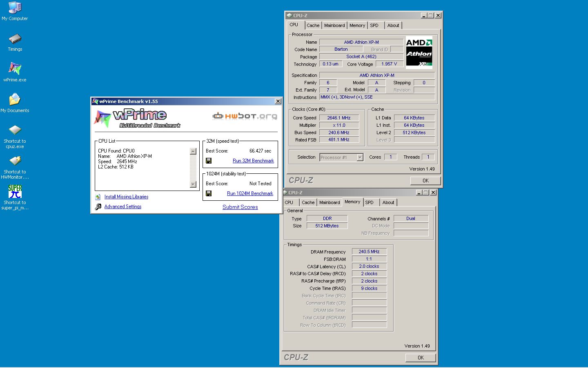Switch to Memory tab in upper CPU-Z window
The width and height of the screenshot is (588, 368).
[357, 25]
